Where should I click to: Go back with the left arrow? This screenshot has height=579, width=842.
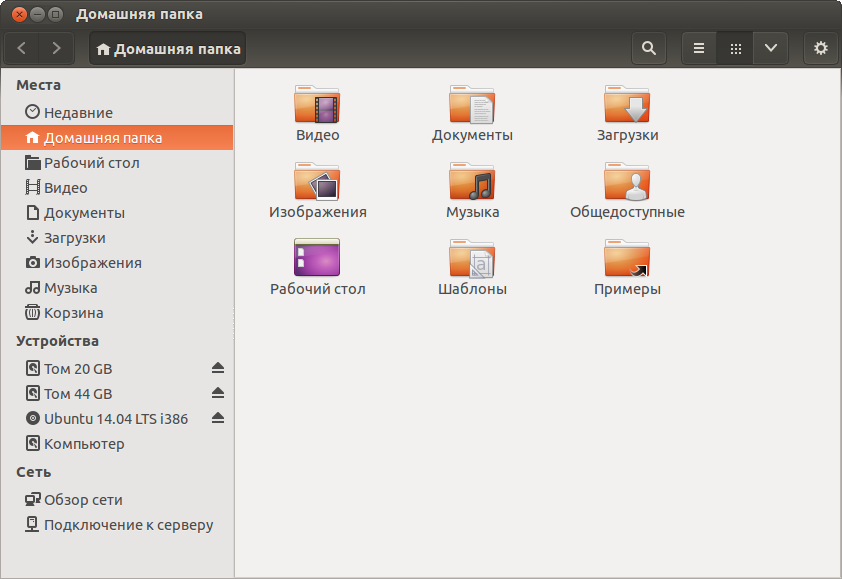21,48
